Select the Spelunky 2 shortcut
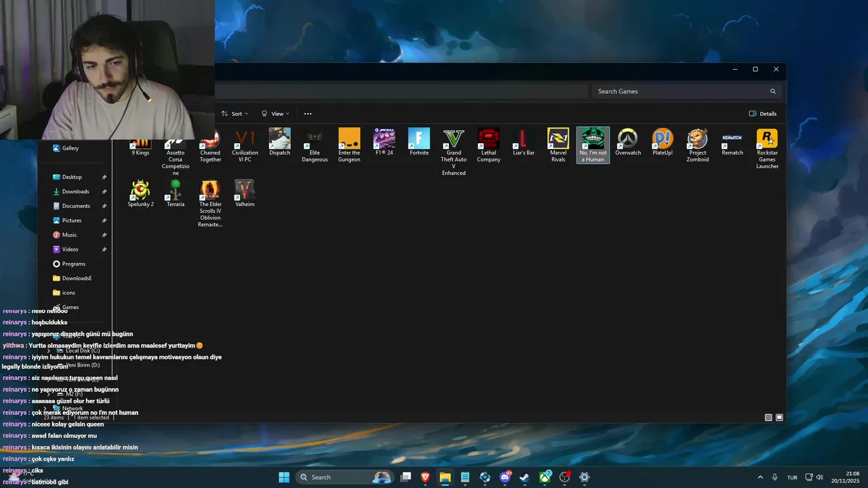868x488 pixels. 140,195
